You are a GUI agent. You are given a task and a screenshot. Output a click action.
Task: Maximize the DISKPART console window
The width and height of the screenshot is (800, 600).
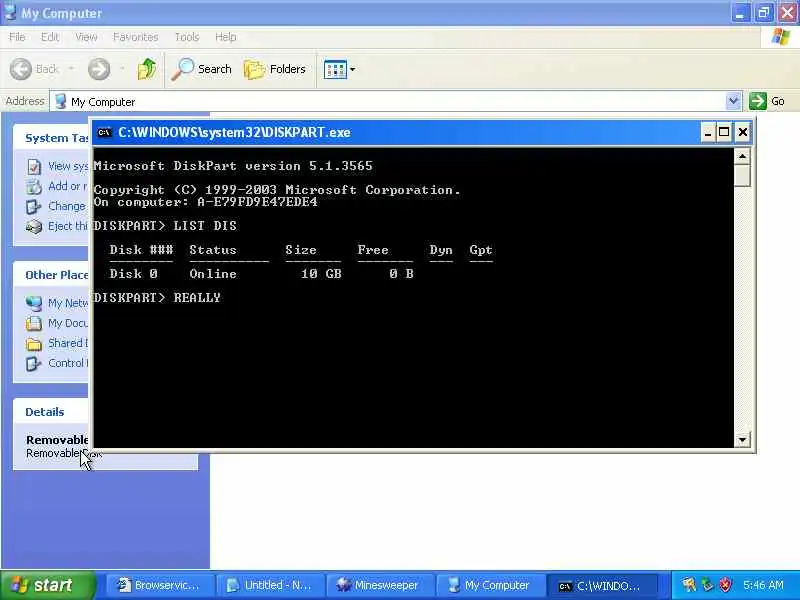pyautogui.click(x=724, y=133)
